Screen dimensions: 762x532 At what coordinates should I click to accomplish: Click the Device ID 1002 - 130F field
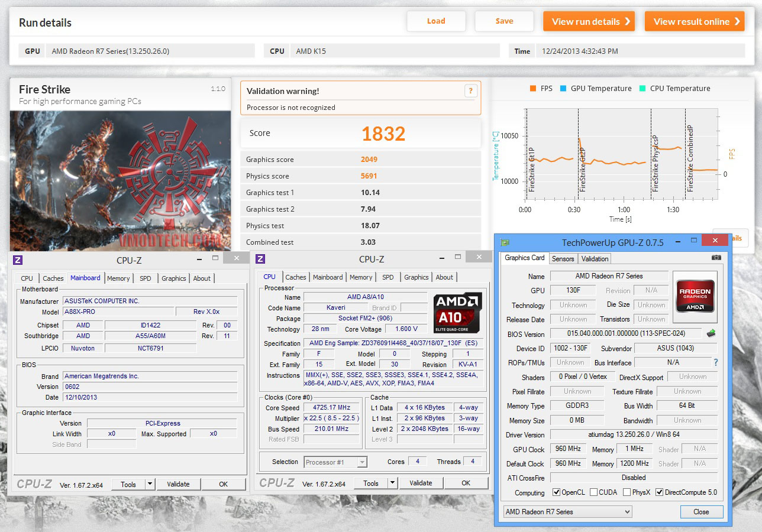[x=571, y=348]
